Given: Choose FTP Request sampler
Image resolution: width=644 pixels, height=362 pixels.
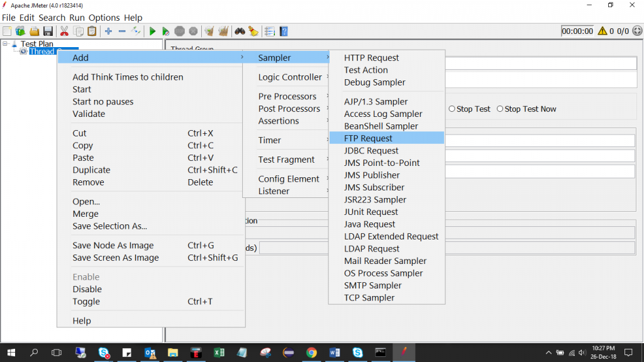Looking at the screenshot, I should tap(387, 138).
